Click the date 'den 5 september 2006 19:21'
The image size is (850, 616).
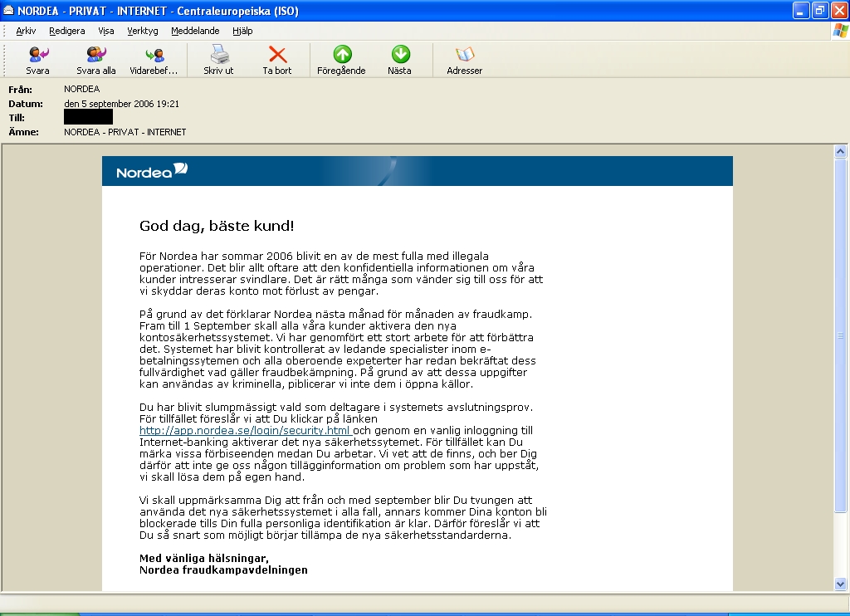tap(121, 104)
